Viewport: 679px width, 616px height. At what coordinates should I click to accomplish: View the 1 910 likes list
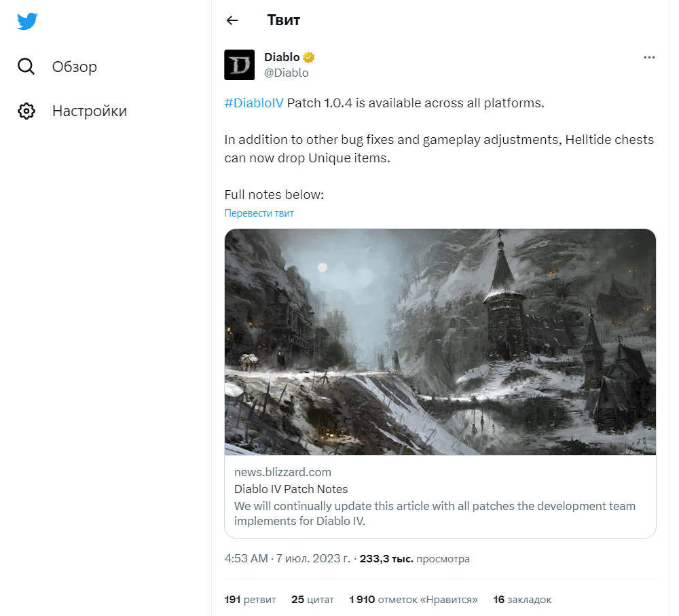413,599
